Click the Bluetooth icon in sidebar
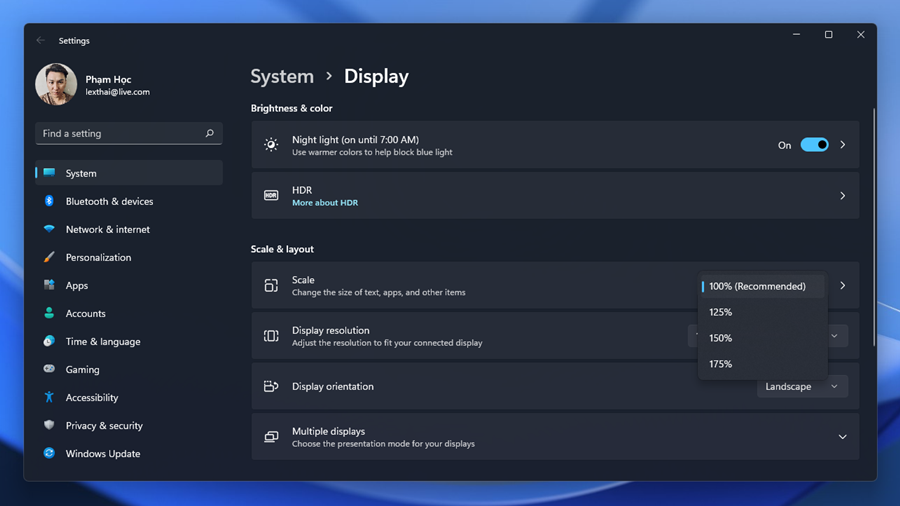The height and width of the screenshot is (506, 900). pos(49,201)
